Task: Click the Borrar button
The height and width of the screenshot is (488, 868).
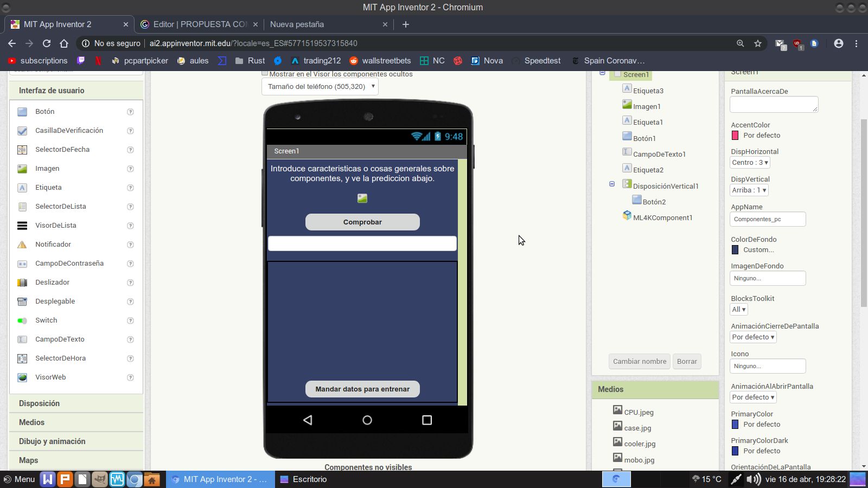Action: pyautogui.click(x=687, y=361)
